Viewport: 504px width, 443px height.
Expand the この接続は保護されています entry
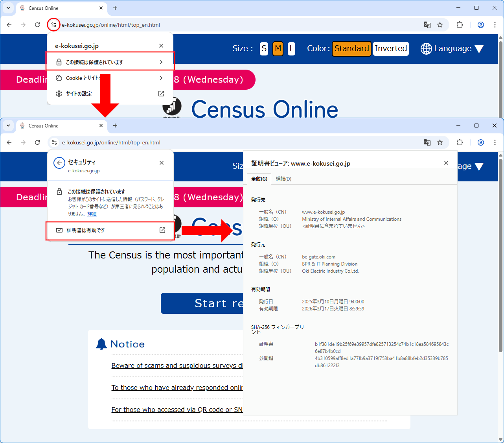click(x=110, y=62)
